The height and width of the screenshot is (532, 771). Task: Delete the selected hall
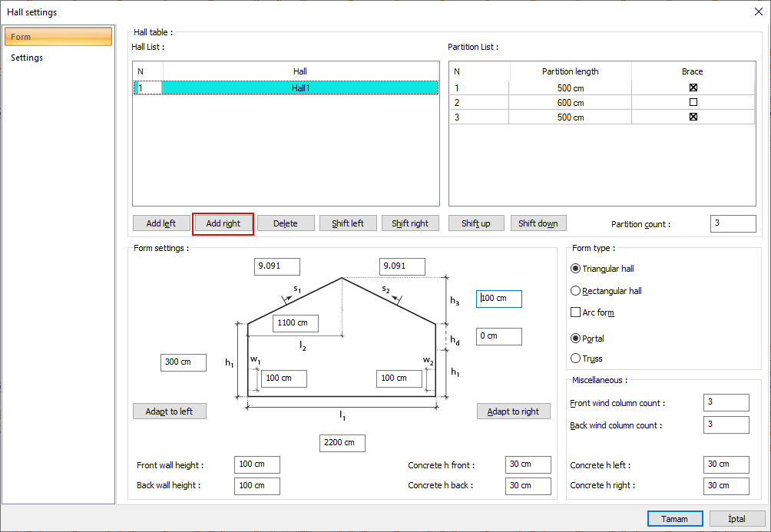[285, 223]
